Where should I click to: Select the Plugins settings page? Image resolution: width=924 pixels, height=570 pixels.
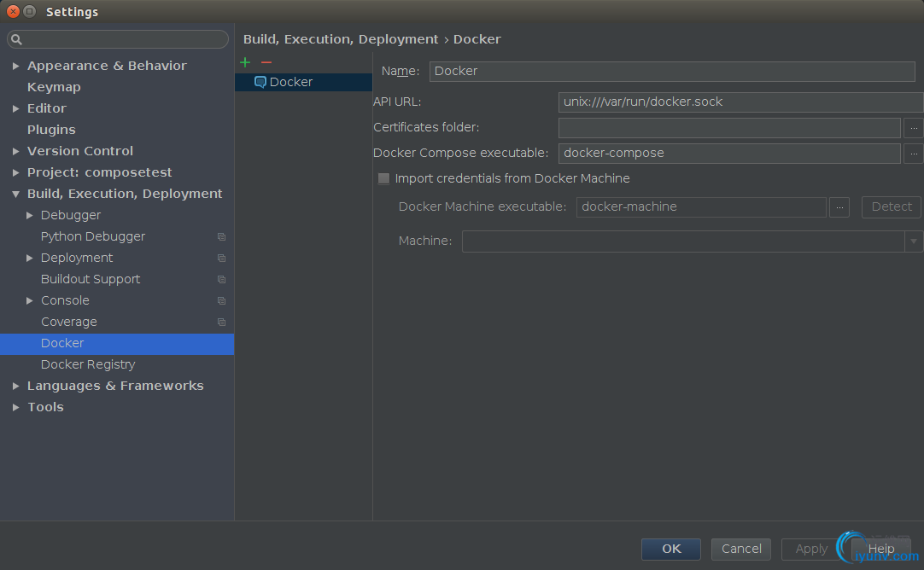coord(51,130)
